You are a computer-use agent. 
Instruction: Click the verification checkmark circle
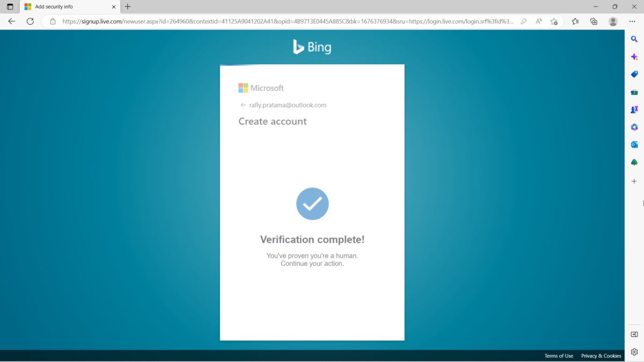tap(312, 204)
